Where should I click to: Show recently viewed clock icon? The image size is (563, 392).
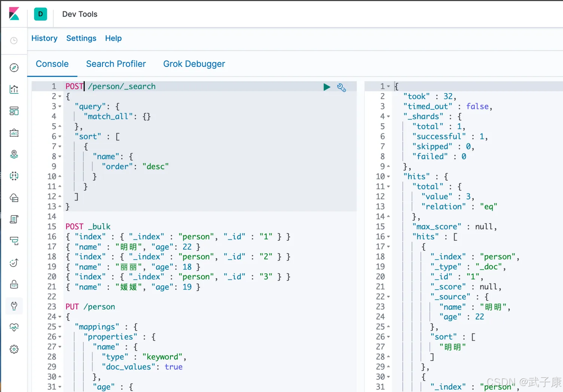coord(14,41)
